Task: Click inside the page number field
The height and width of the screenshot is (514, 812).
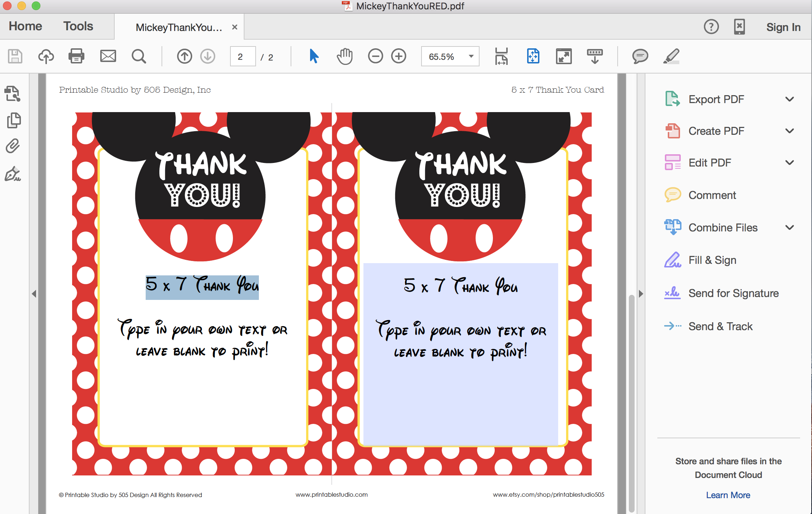Action: click(242, 56)
